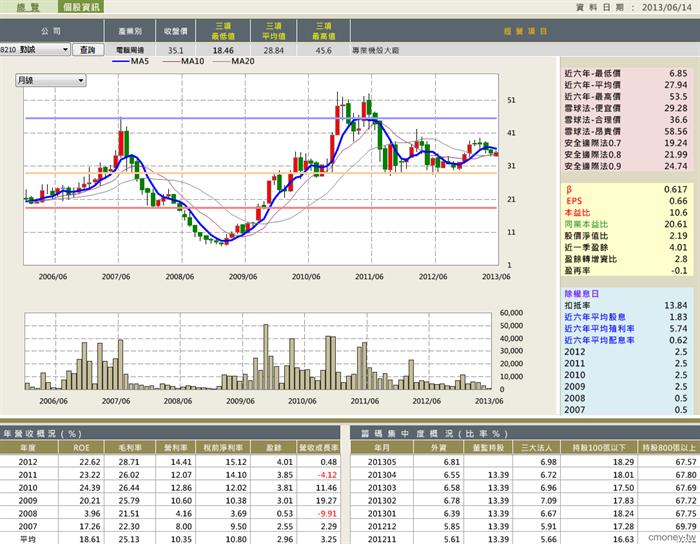This screenshot has height=544, width=700.
Task: Open the 8210 勤誠 stock dropdown
Action: (x=35, y=50)
